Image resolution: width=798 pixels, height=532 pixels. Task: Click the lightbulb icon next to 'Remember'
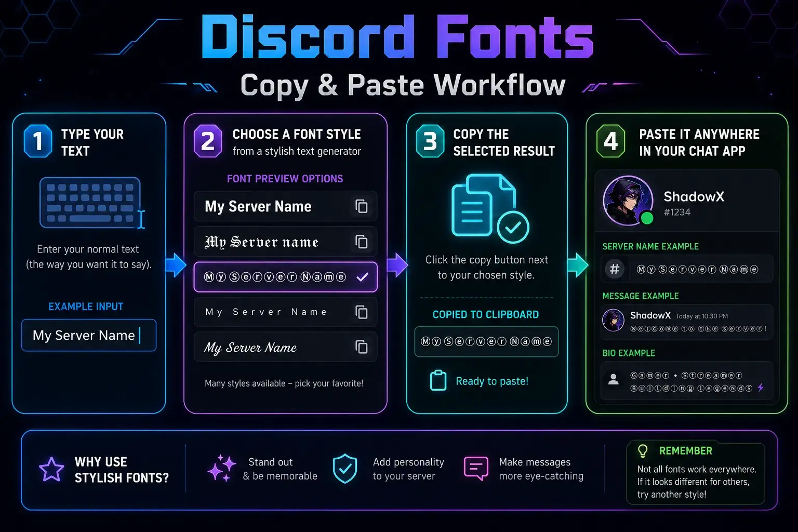(643, 450)
